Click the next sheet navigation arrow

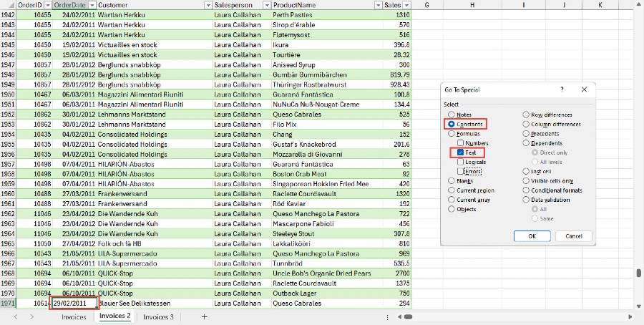tap(33, 316)
